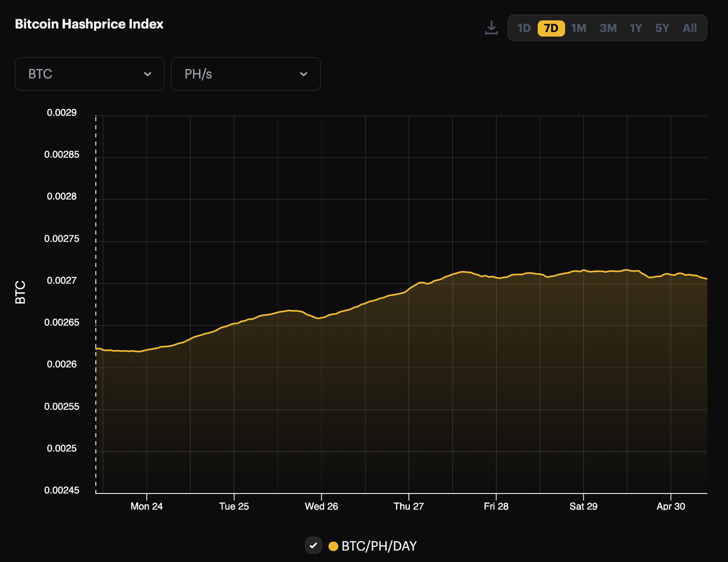Click the Bitcoin Hashprice Index title
Image resolution: width=728 pixels, height=562 pixels.
pos(89,24)
